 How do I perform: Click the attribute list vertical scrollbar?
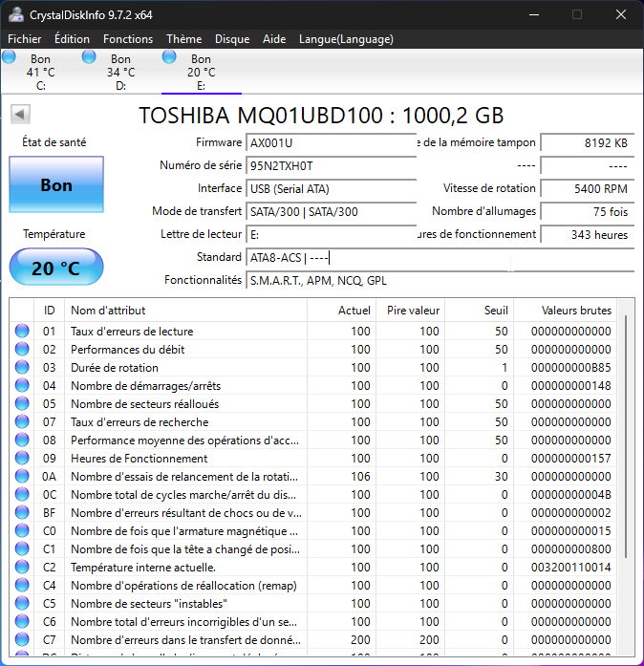click(625, 437)
